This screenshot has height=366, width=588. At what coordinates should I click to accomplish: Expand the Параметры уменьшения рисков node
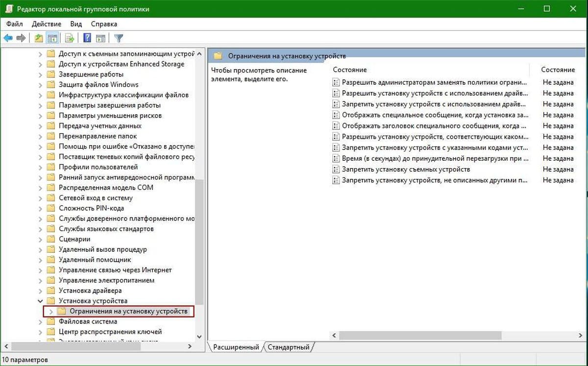41,115
